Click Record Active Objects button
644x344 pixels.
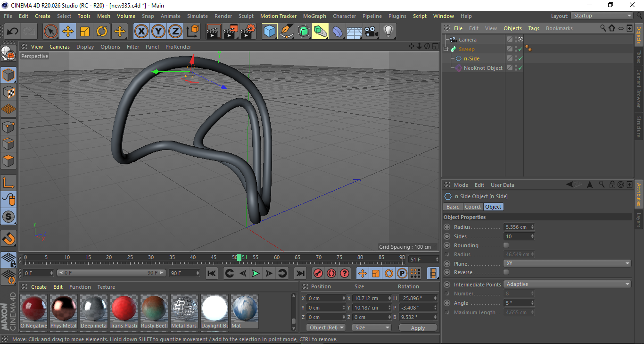[x=318, y=273]
